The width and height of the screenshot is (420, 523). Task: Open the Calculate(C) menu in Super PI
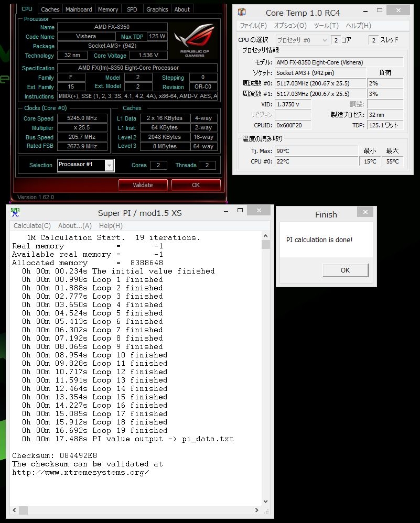click(32, 226)
